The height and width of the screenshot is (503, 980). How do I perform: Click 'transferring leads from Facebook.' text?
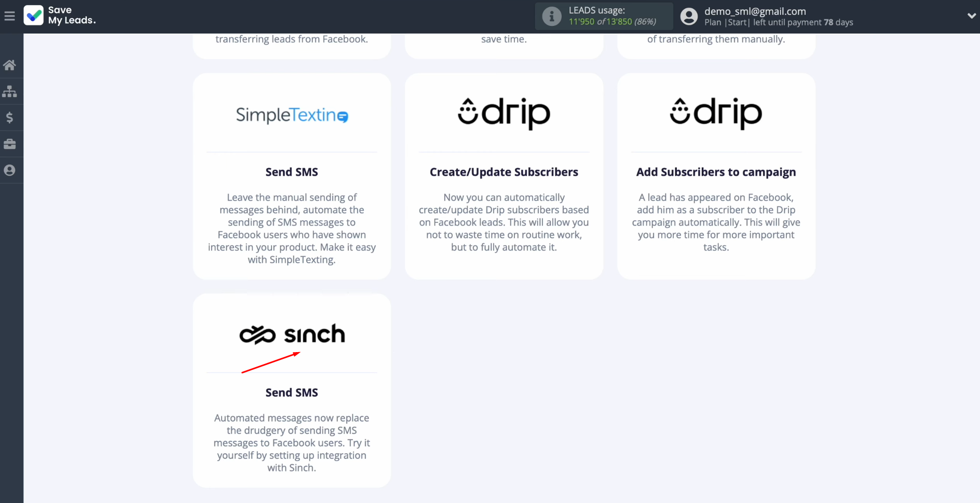point(292,39)
